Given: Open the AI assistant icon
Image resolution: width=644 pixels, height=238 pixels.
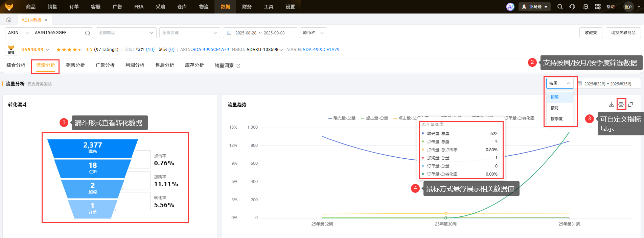Looking at the screenshot, I should 510,7.
